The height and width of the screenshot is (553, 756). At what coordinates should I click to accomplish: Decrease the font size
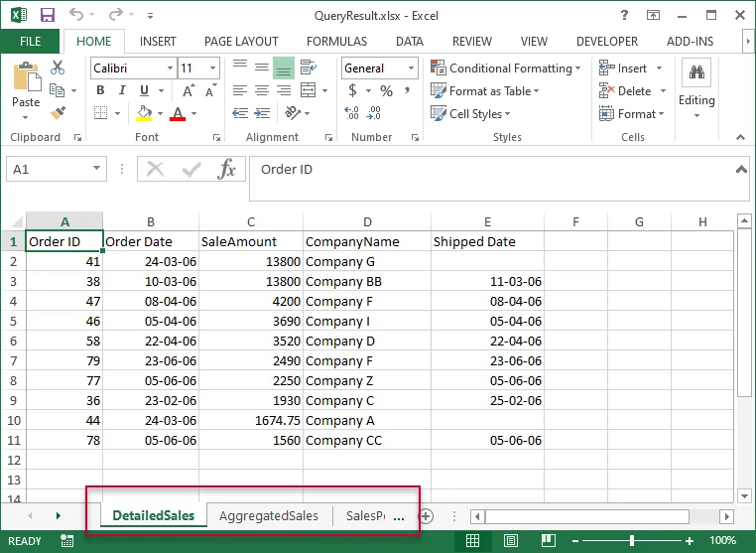(210, 90)
